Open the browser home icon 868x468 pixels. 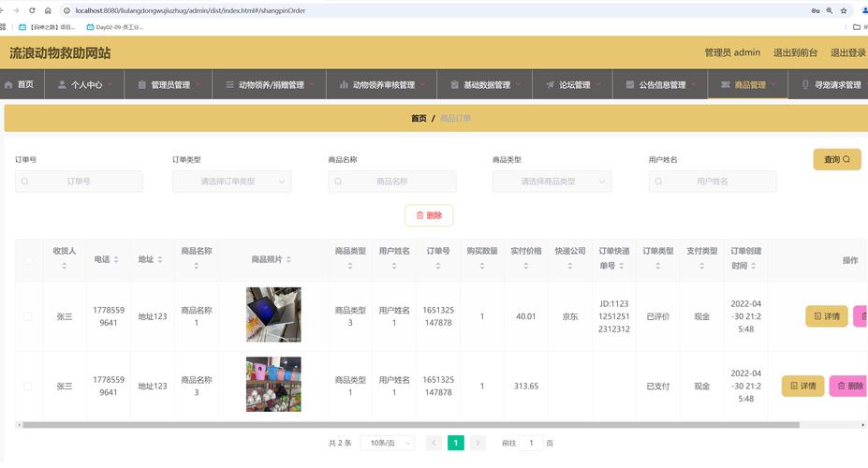pyautogui.click(x=48, y=10)
